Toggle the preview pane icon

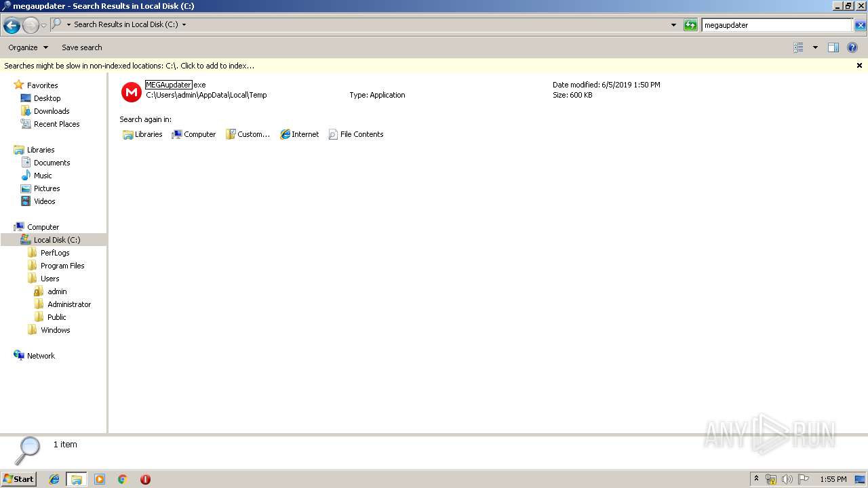pos(833,47)
